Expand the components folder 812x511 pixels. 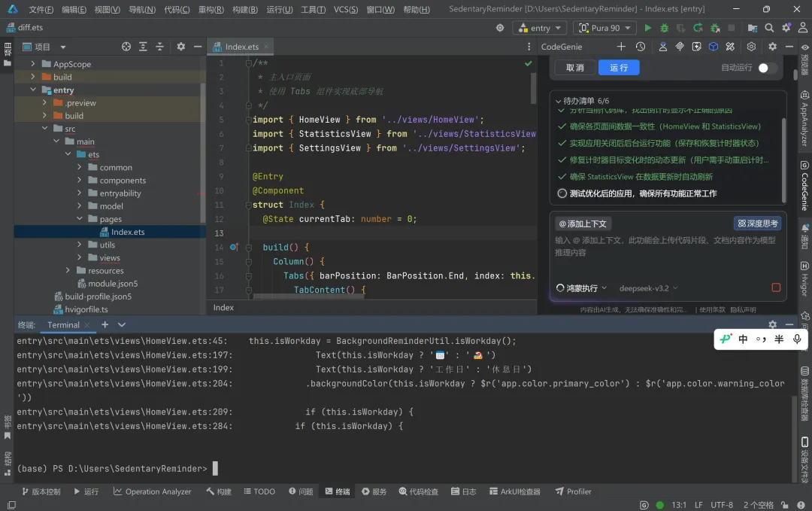coord(79,180)
